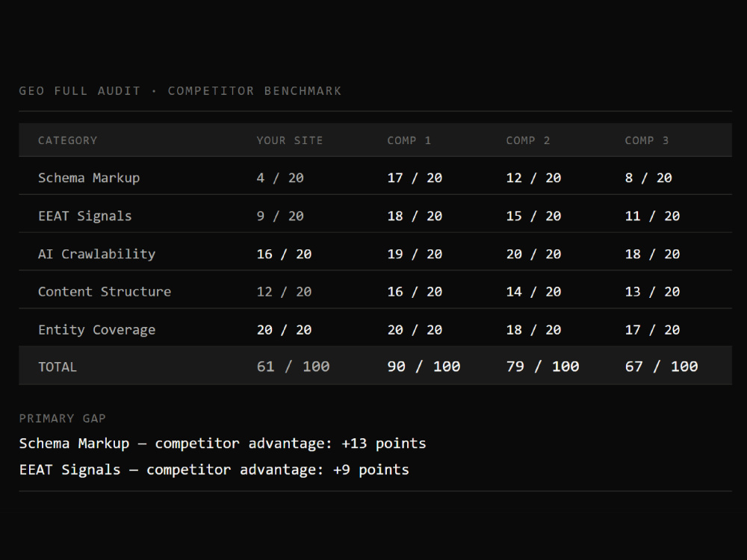Click the CATEGORY column header

68,140
